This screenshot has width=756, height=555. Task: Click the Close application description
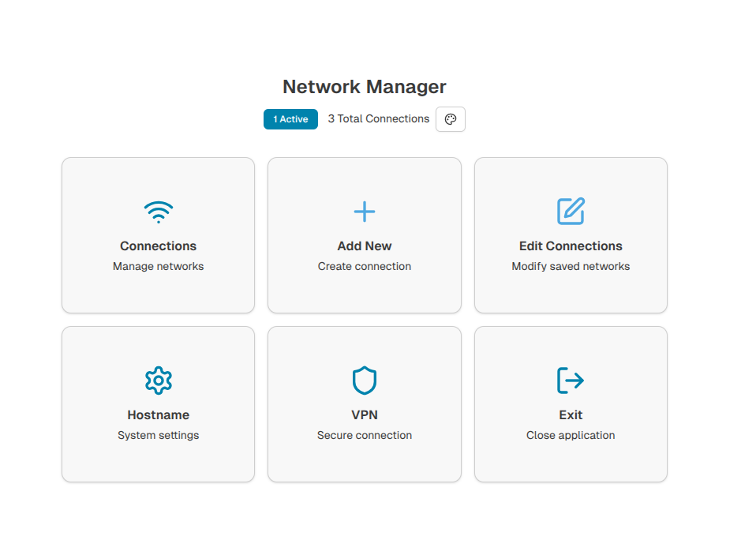pos(571,435)
